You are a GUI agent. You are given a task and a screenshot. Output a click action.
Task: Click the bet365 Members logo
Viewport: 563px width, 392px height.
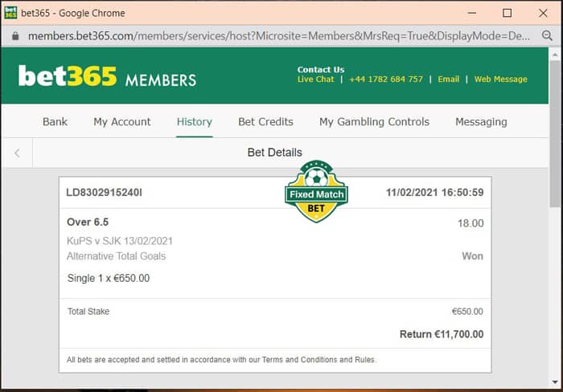(x=107, y=76)
